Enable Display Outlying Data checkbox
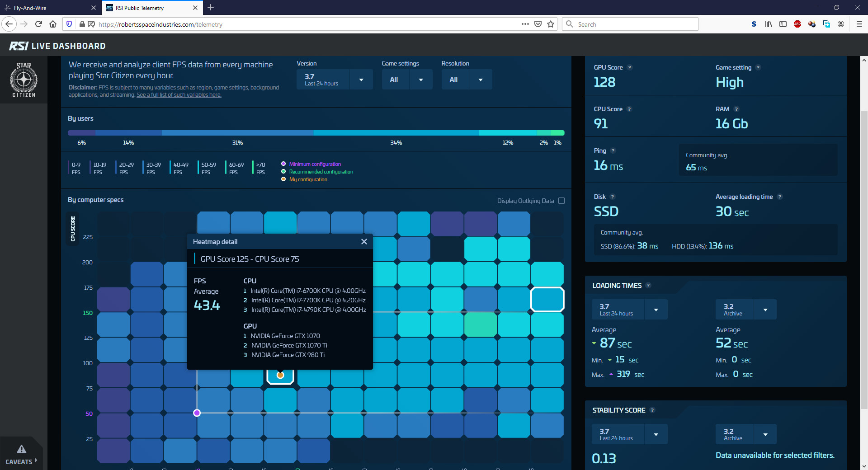The image size is (868, 470). tap(561, 201)
